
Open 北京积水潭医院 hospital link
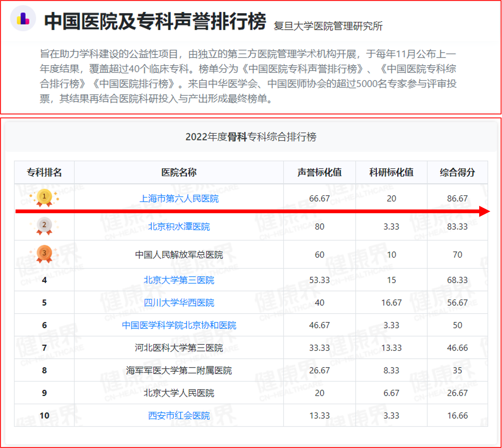179,226
